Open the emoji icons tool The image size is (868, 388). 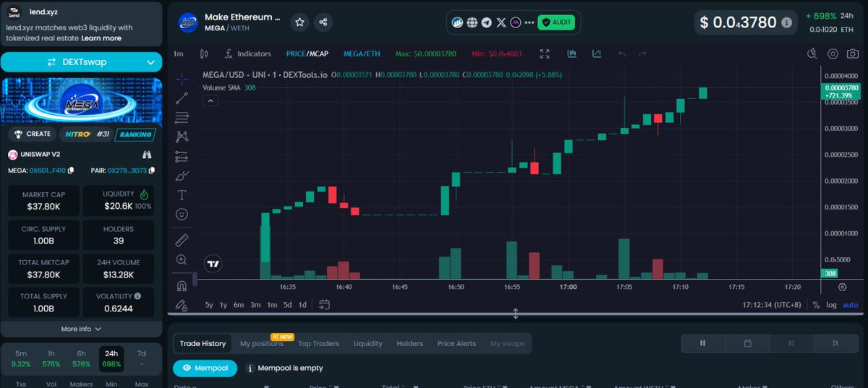(x=182, y=215)
